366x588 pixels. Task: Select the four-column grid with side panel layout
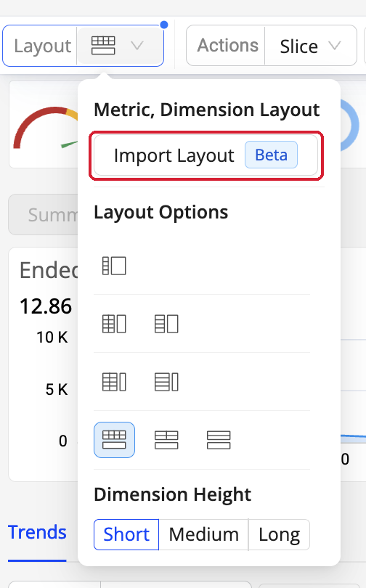pos(114,324)
